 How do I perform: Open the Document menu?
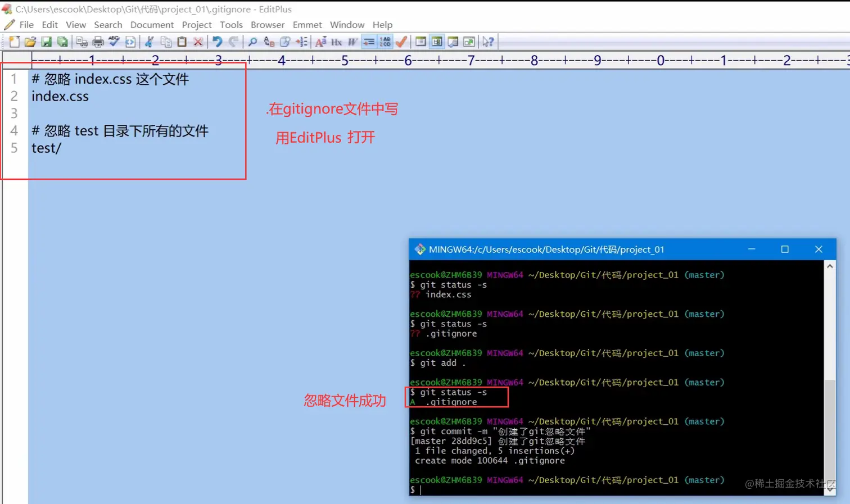pyautogui.click(x=152, y=25)
